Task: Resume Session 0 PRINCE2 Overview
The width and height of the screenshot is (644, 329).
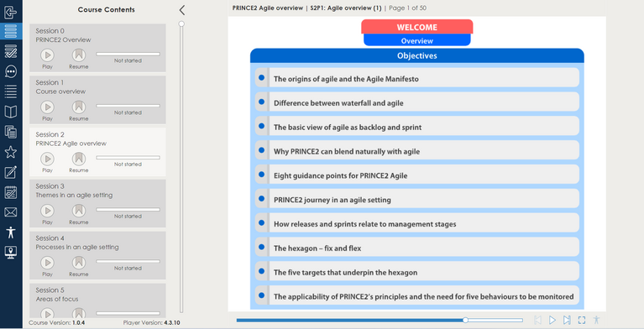Action: click(x=79, y=55)
